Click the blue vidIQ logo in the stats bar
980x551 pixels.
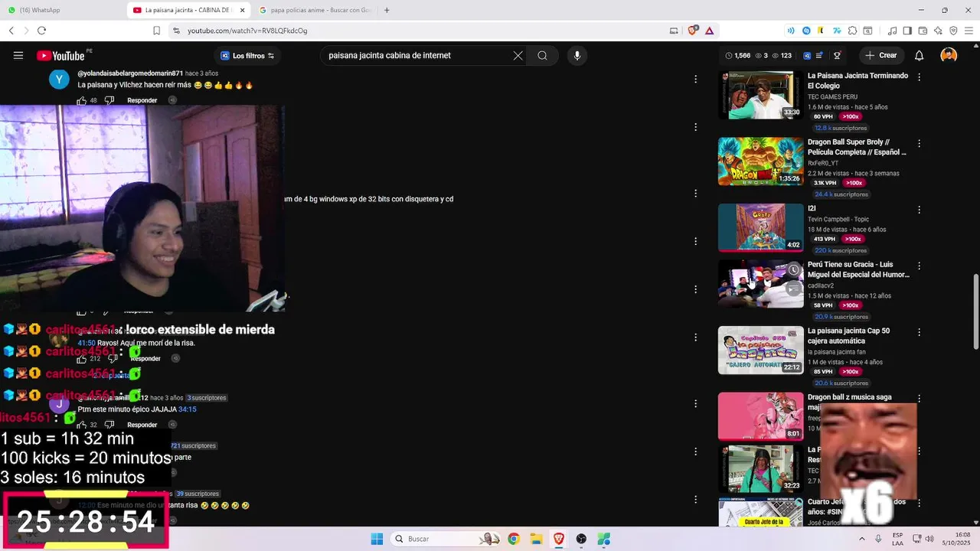coord(808,55)
